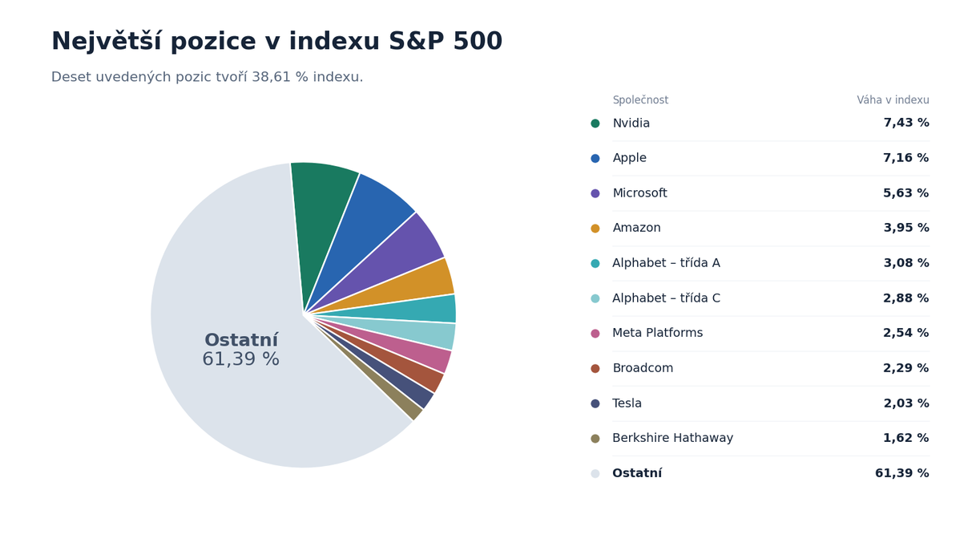The height and width of the screenshot is (555, 980).
Task: Click the orange Amazon legend dot
Action: click(595, 229)
